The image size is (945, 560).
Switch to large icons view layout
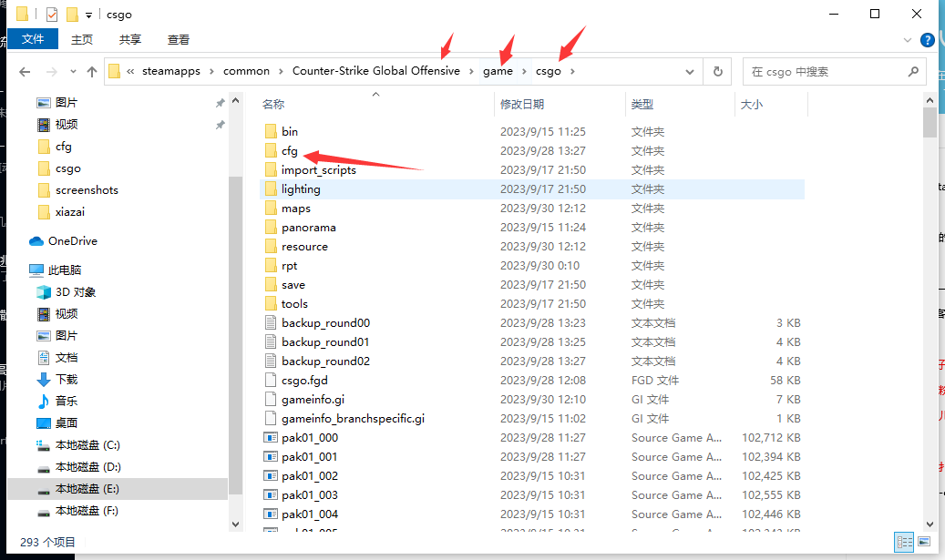[924, 542]
